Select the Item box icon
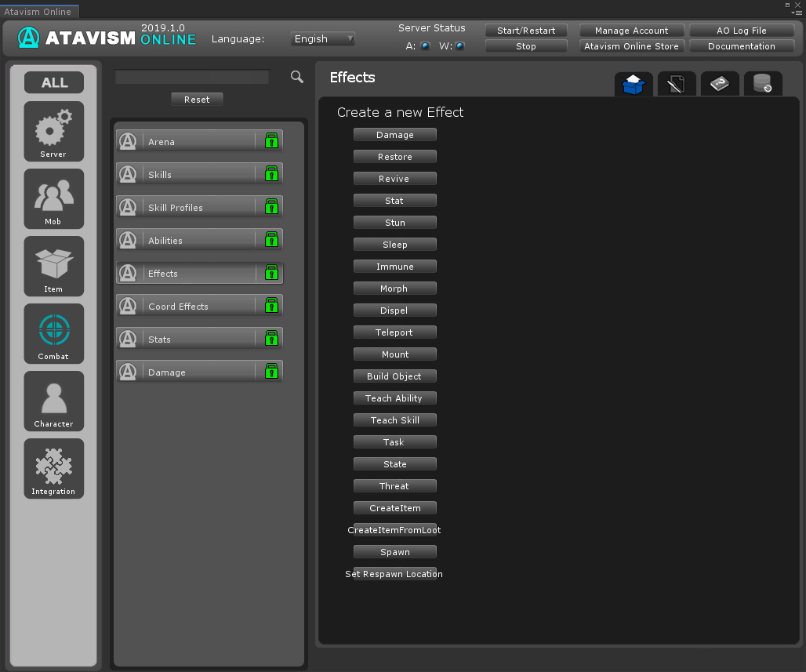 [53, 266]
